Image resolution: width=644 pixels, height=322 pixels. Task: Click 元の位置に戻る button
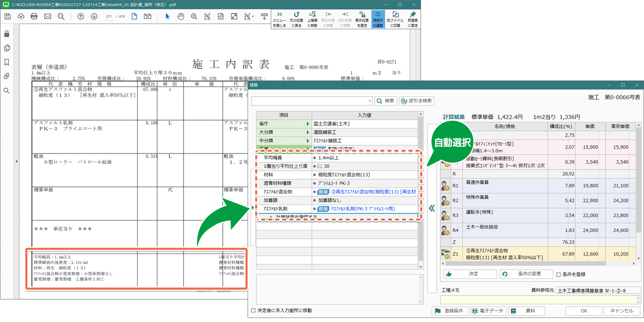click(296, 19)
